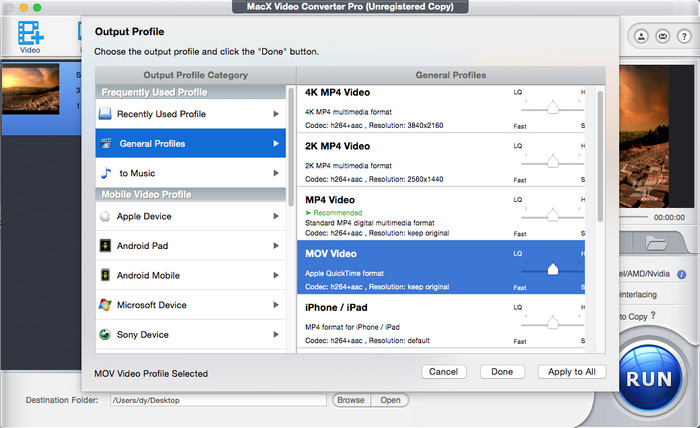Expand to Music submenu arrow
Screen dimensions: 700x428
(x=276, y=173)
